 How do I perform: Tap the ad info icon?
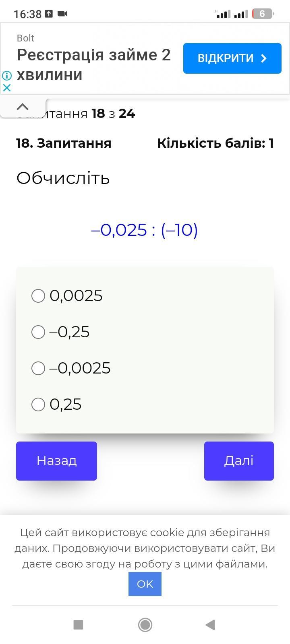tap(6, 75)
